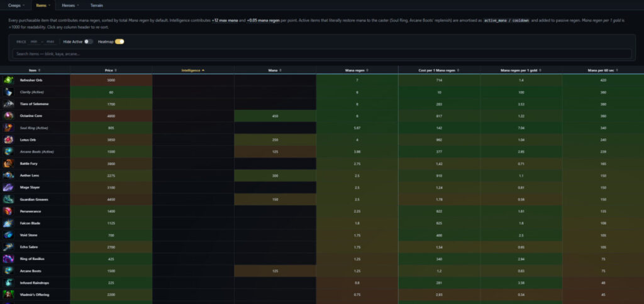Click Battle Fury's 2.75 mana regen cell
Viewport: 644px width, 304px height.
coord(357,163)
